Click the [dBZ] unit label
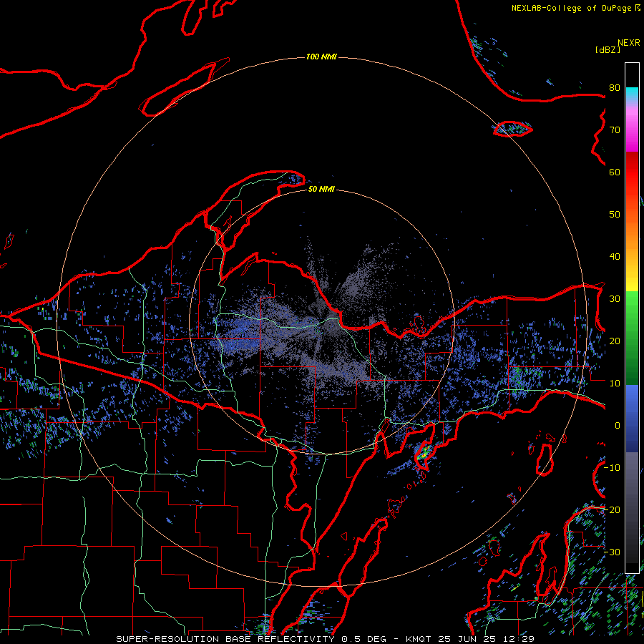The width and height of the screenshot is (644, 644). coord(608,49)
